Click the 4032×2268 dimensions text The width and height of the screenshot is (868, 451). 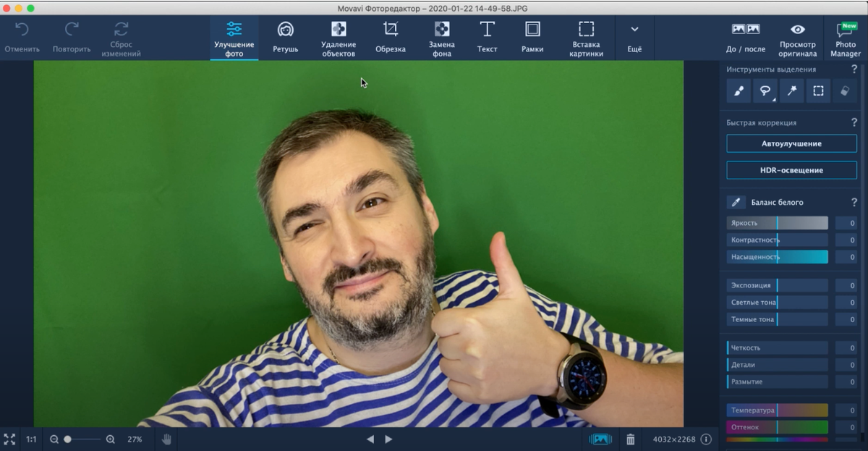[673, 439]
